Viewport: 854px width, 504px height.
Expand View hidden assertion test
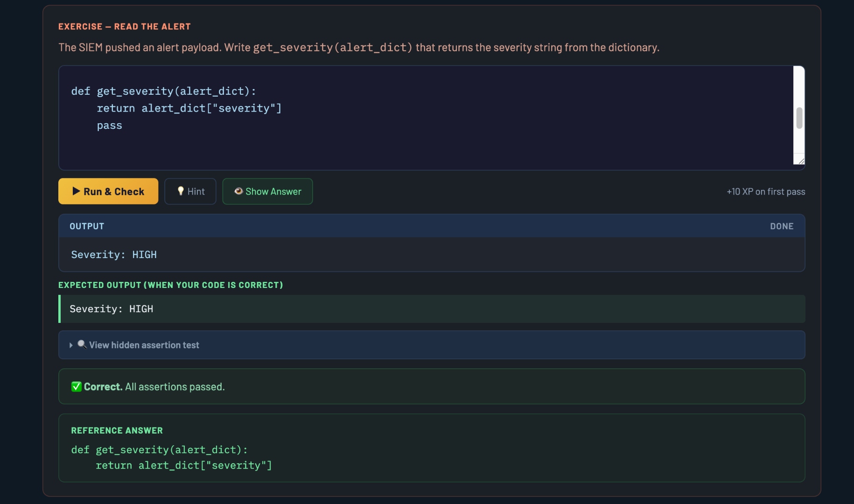pos(432,345)
